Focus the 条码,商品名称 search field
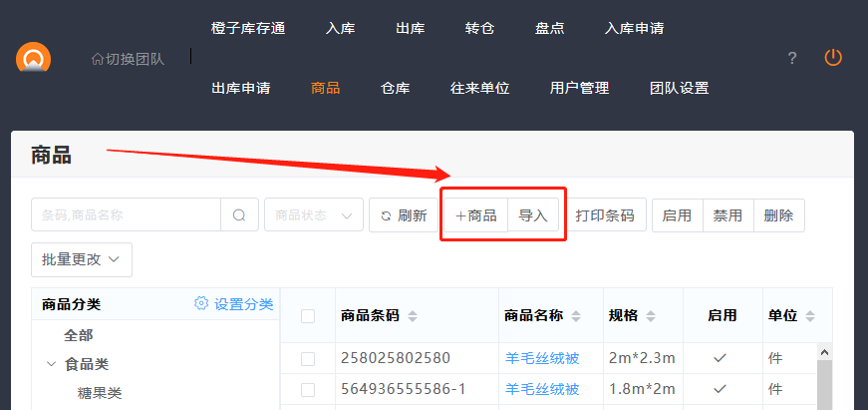The width and height of the screenshot is (868, 410). tap(126, 214)
